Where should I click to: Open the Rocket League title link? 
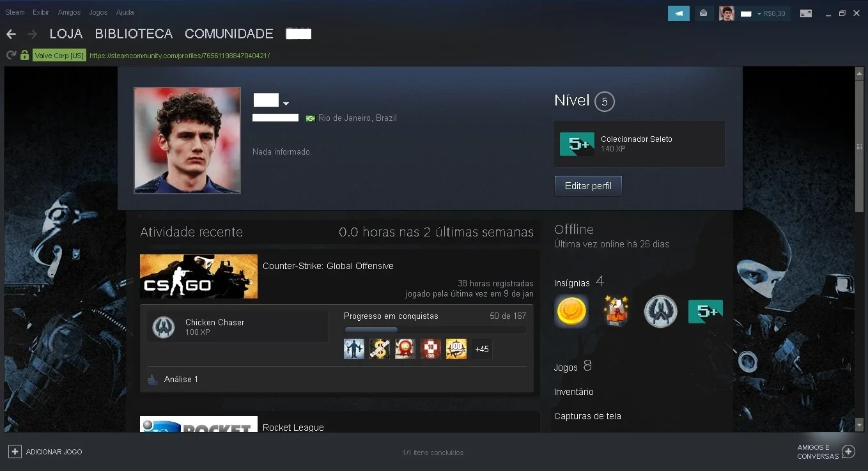[293, 428]
